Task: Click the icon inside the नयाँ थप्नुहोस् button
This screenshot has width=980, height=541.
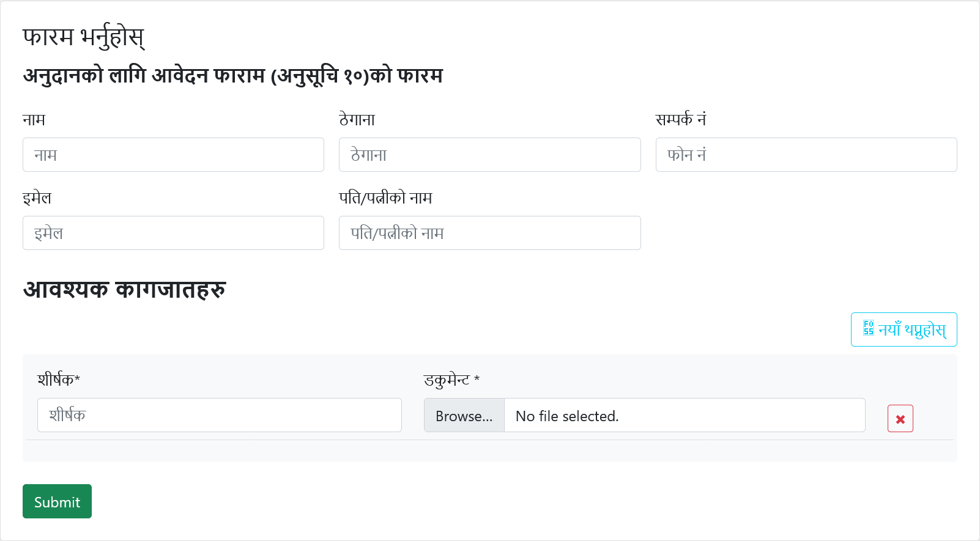Action: [x=868, y=328]
